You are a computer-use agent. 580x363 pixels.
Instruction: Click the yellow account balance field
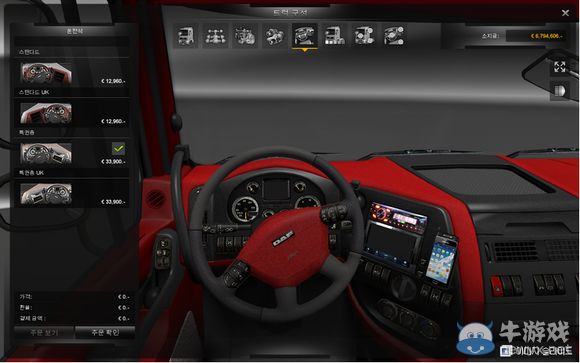(535, 36)
